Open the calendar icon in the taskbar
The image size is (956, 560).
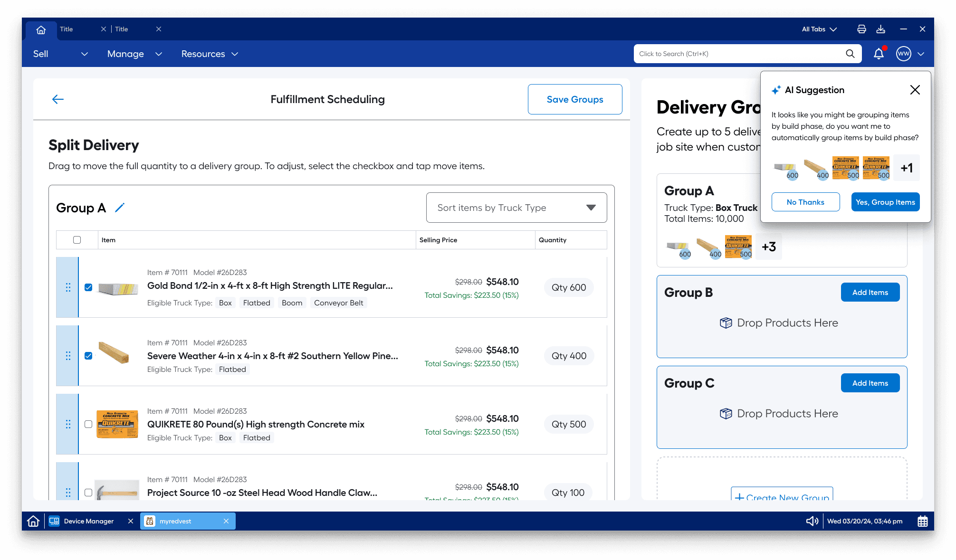922,521
